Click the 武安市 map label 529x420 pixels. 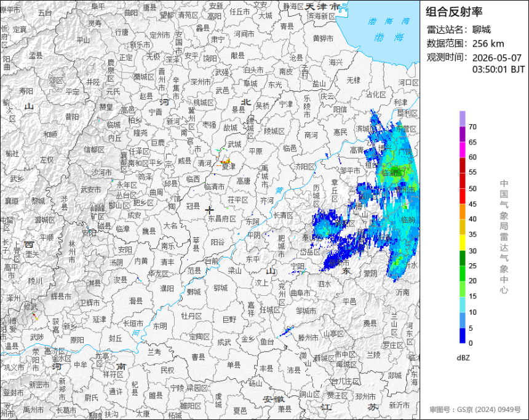pyautogui.click(x=90, y=190)
